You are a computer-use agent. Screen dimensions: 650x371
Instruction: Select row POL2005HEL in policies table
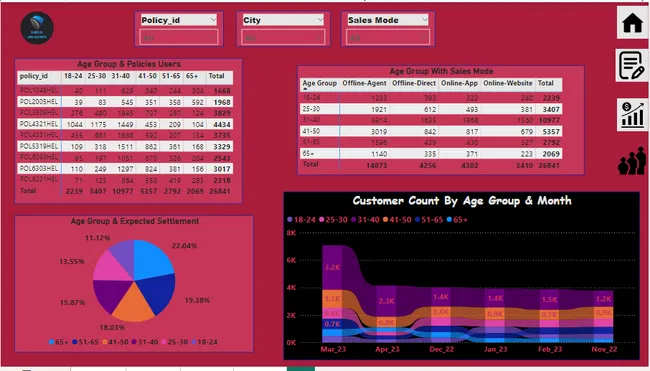(125, 102)
